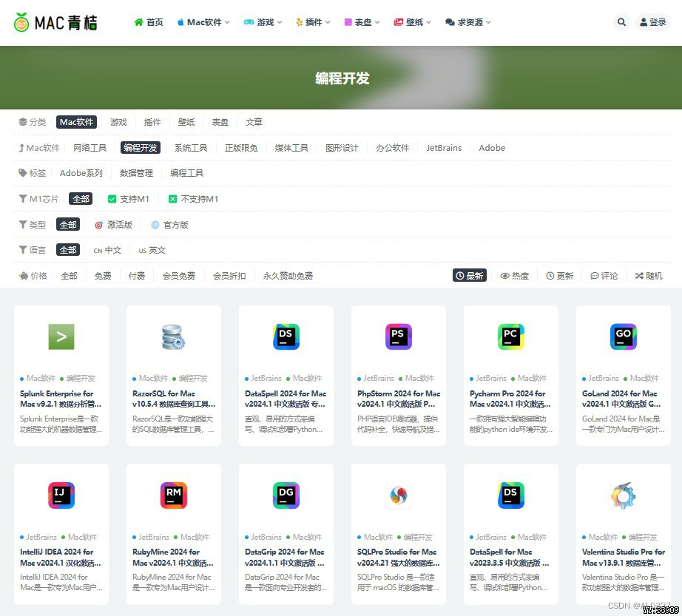Switch to the 游戏 category tab
This screenshot has height=616, width=682.
click(118, 122)
